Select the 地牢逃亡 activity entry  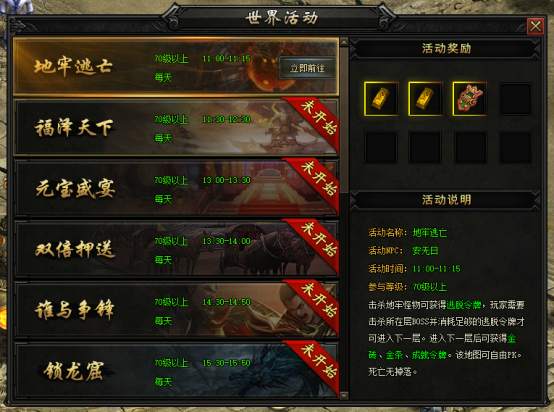(176, 67)
